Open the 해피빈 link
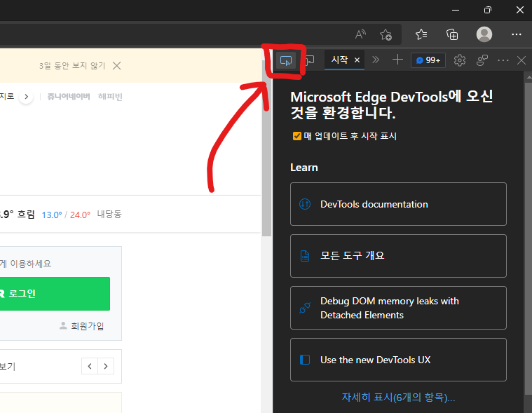The height and width of the screenshot is (413, 532). point(110,97)
